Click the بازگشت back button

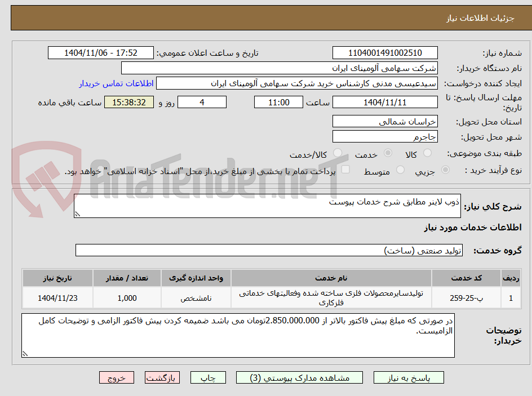point(162,377)
